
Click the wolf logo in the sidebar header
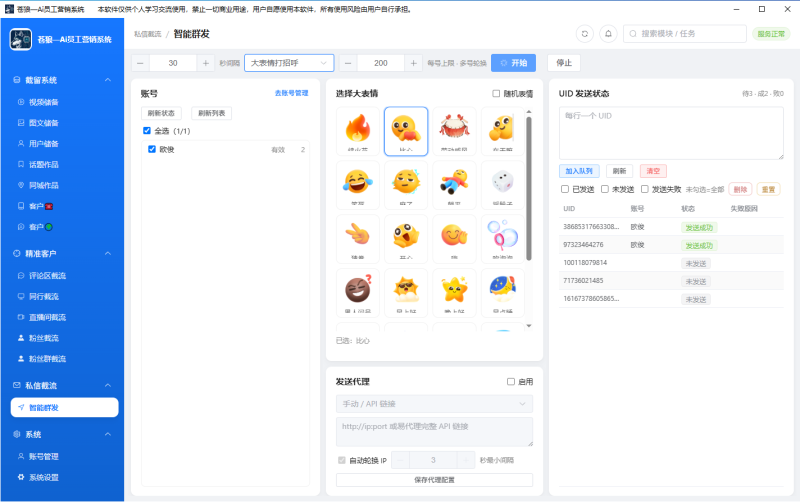pyautogui.click(x=21, y=39)
